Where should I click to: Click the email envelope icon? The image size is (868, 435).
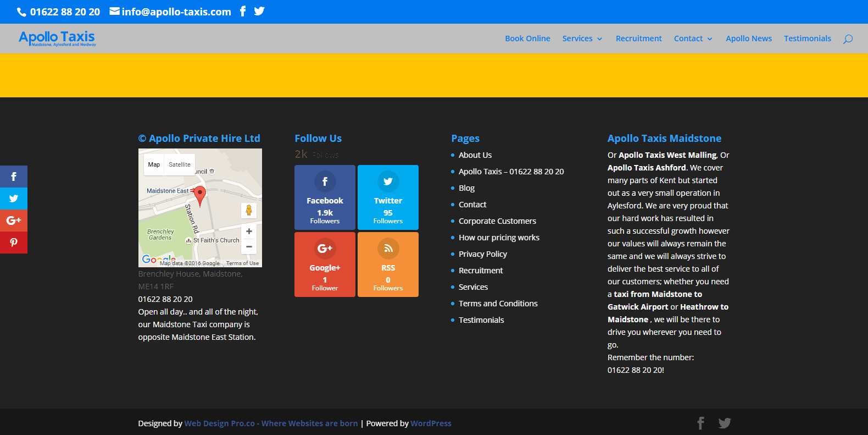114,11
